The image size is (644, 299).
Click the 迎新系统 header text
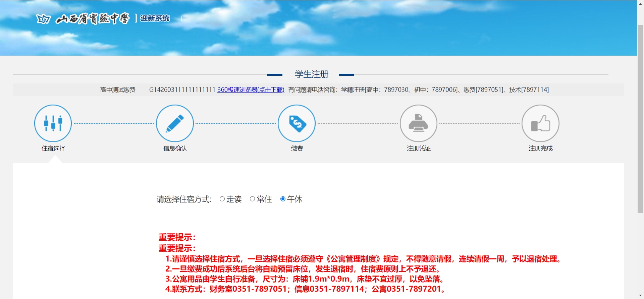pyautogui.click(x=155, y=18)
